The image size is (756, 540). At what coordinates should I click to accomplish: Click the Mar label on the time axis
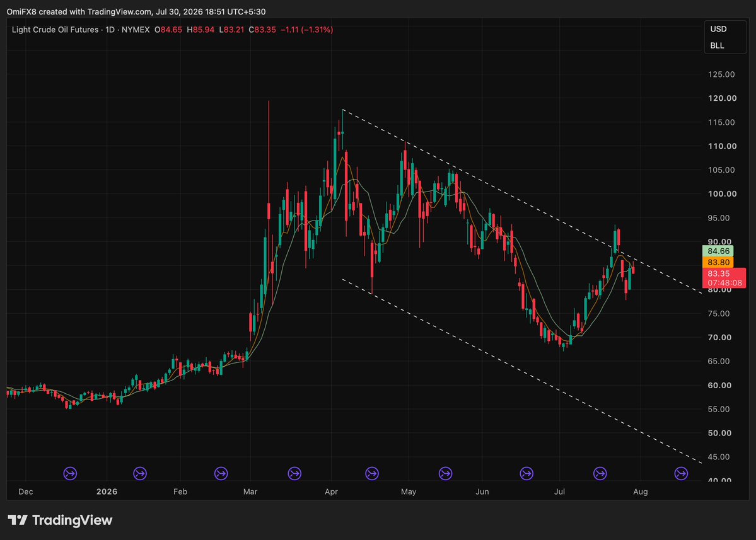250,492
